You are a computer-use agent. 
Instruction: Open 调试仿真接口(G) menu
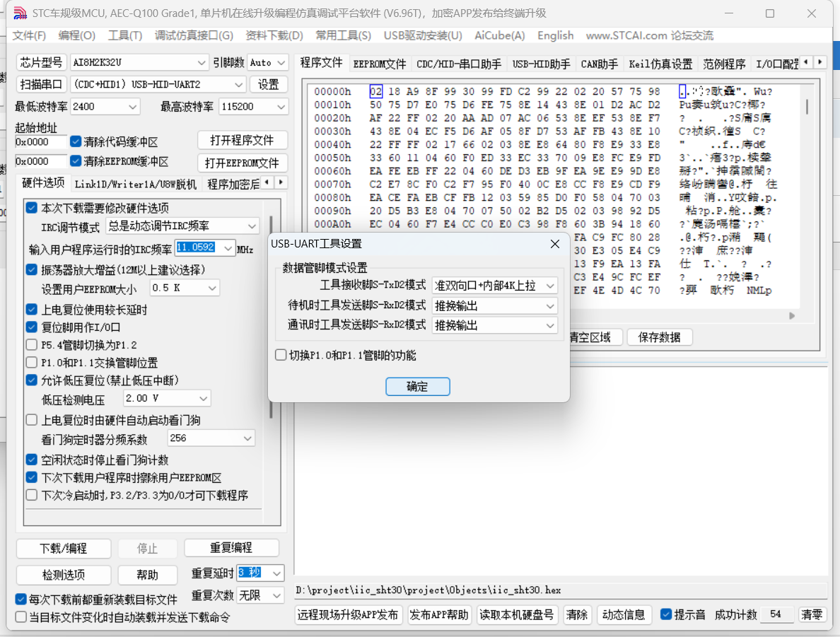point(194,35)
